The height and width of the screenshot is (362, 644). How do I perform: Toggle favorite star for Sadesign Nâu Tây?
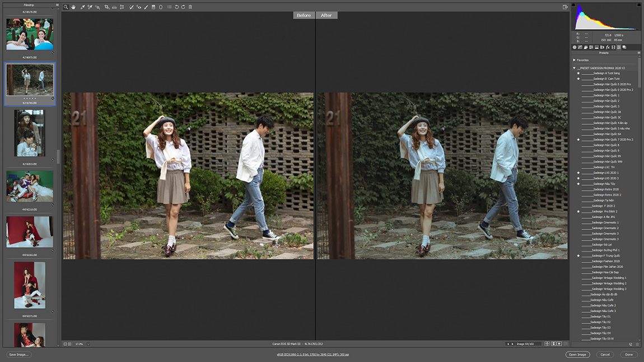pos(578,184)
